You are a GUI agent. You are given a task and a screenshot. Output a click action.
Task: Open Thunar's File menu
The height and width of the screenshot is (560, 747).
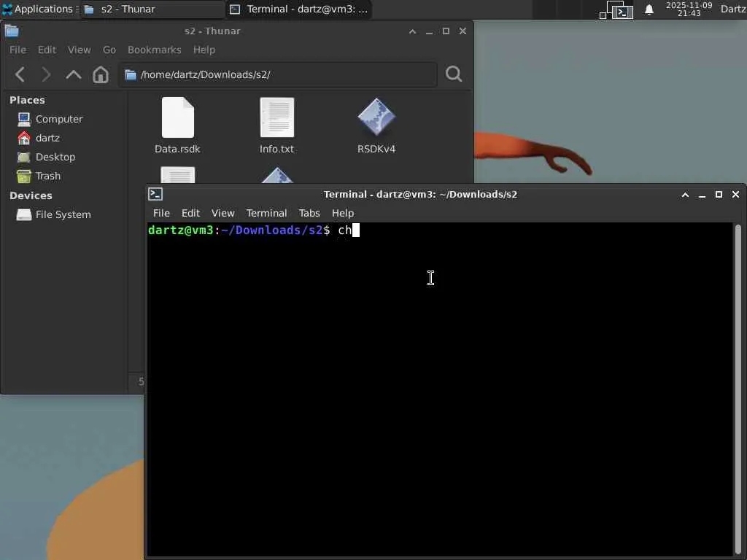[18, 50]
